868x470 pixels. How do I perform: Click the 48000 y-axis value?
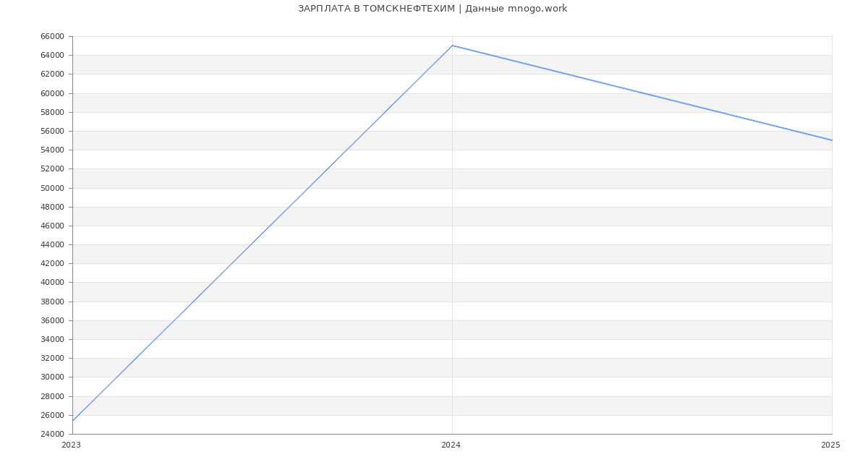[x=52, y=207]
